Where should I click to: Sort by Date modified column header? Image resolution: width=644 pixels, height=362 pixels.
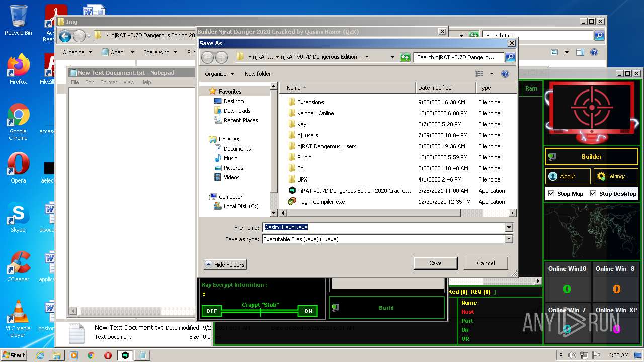[445, 88]
